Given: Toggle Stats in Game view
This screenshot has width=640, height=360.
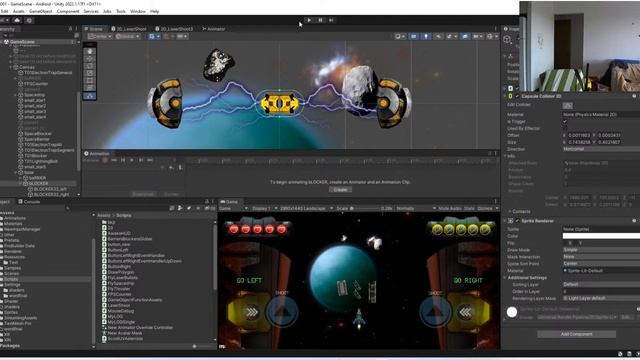Looking at the screenshot, I should pyautogui.click(x=469, y=209).
